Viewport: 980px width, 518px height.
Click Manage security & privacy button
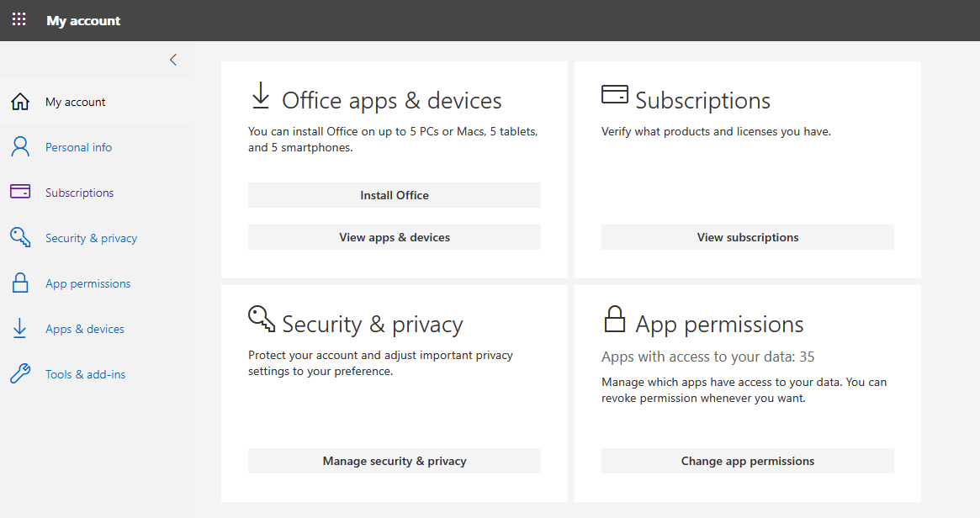(x=395, y=461)
